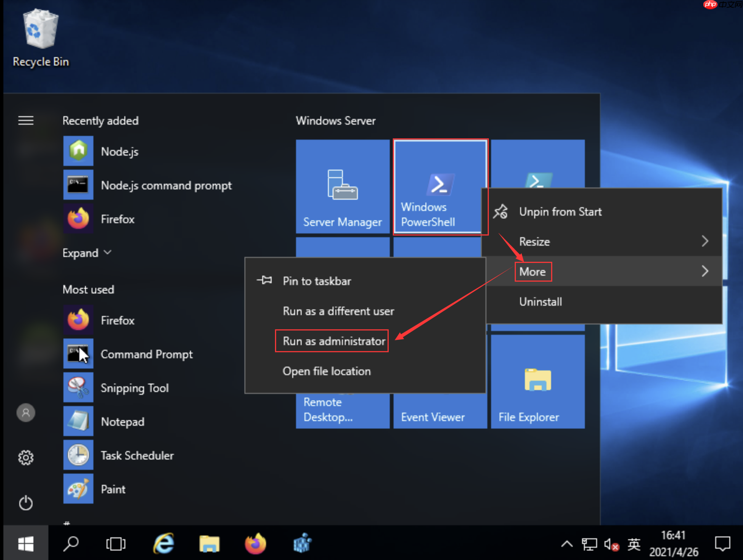Click the taskbar search magnifier icon
Image resolution: width=743 pixels, height=560 pixels.
click(x=71, y=543)
